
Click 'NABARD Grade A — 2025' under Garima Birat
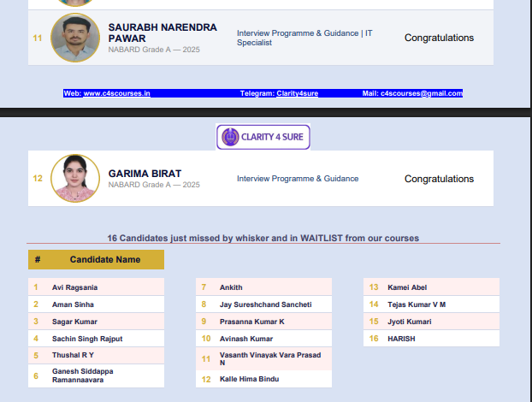pos(154,185)
